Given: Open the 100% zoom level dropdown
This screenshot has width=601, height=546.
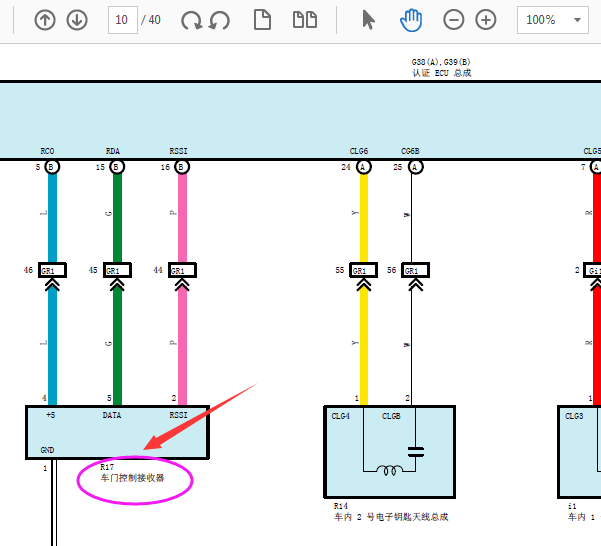Looking at the screenshot, I should point(553,20).
